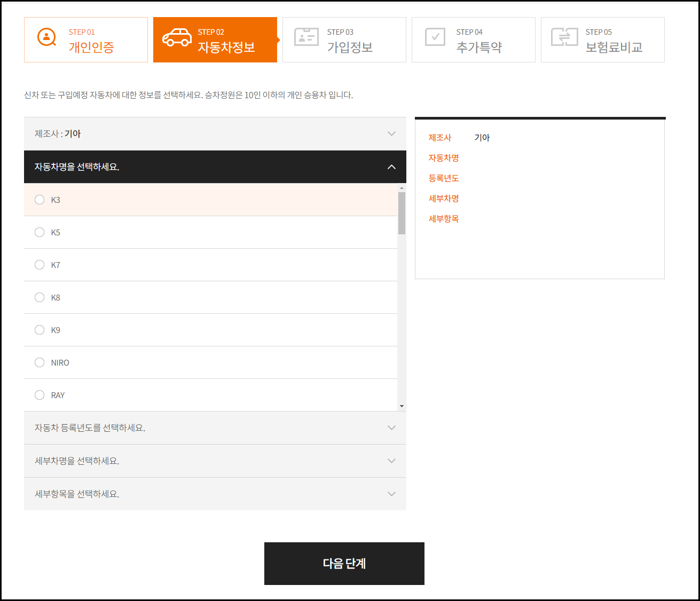Click the person icon in STEP 01
The height and width of the screenshot is (601, 700).
coord(46,37)
